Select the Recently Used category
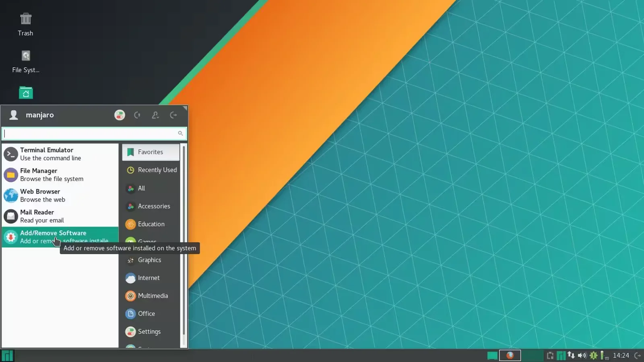This screenshot has width=644, height=362. pyautogui.click(x=151, y=170)
